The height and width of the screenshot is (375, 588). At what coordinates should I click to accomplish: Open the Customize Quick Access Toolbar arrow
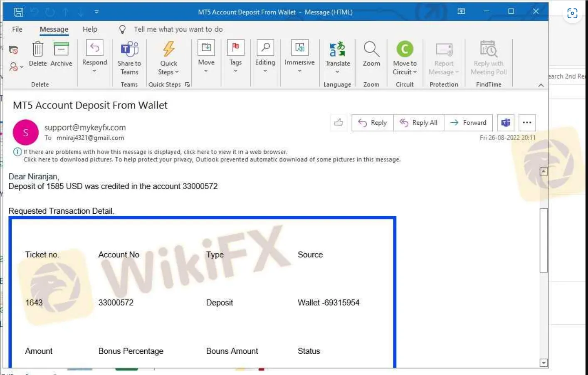96,12
